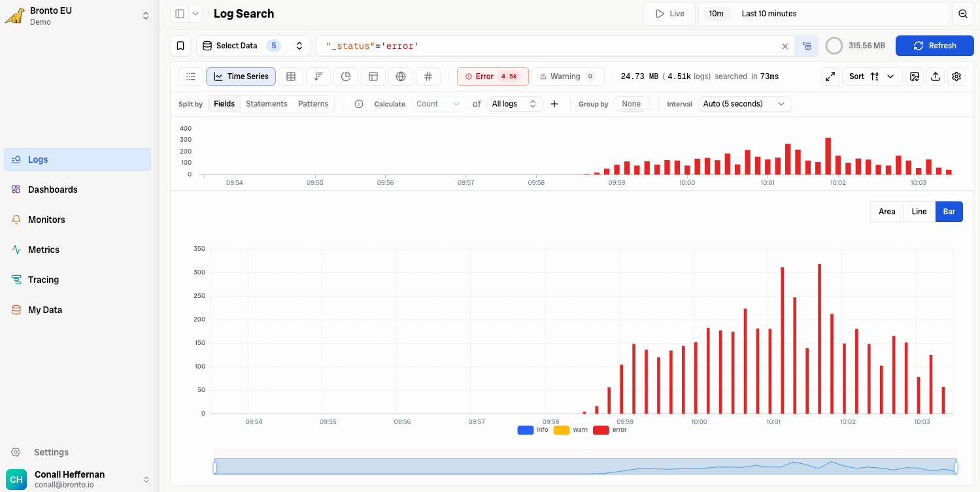Open the gear settings icon in toolbar
The height and width of the screenshot is (492, 980).
click(956, 76)
